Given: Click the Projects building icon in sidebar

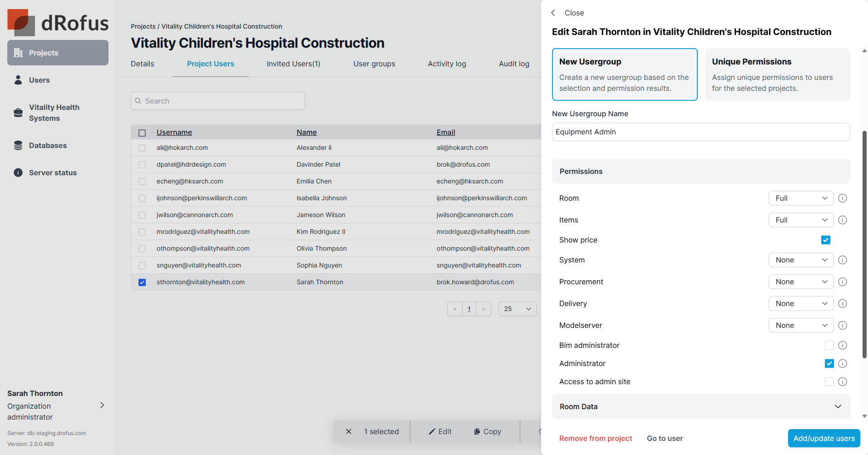Looking at the screenshot, I should point(18,53).
